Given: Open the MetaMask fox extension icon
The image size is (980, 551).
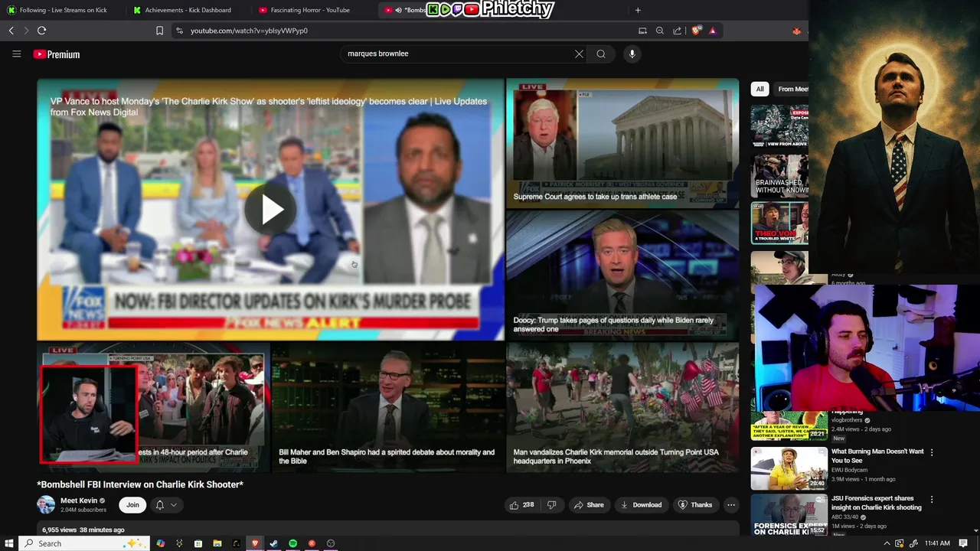Looking at the screenshot, I should pyautogui.click(x=796, y=31).
